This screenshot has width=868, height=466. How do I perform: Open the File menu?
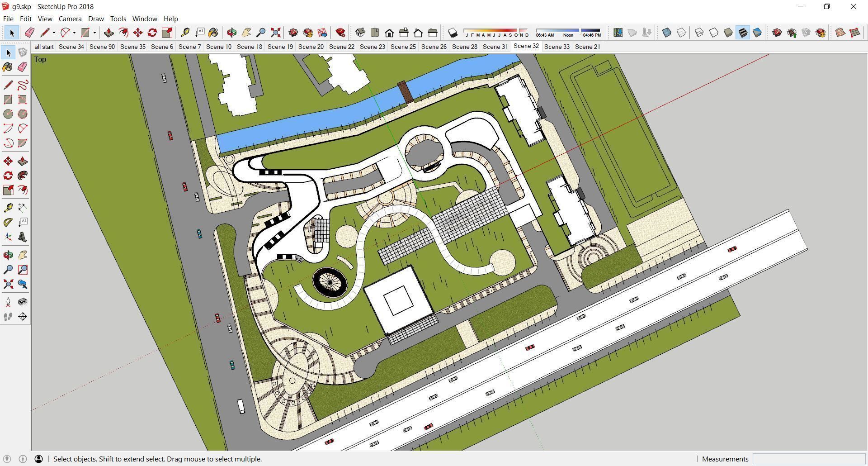click(x=8, y=19)
